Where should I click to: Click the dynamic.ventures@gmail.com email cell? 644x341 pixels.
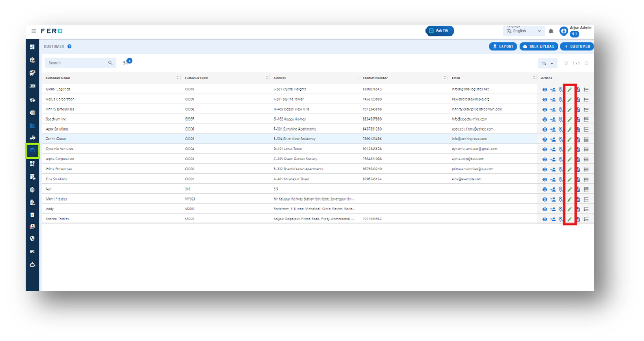point(475,149)
